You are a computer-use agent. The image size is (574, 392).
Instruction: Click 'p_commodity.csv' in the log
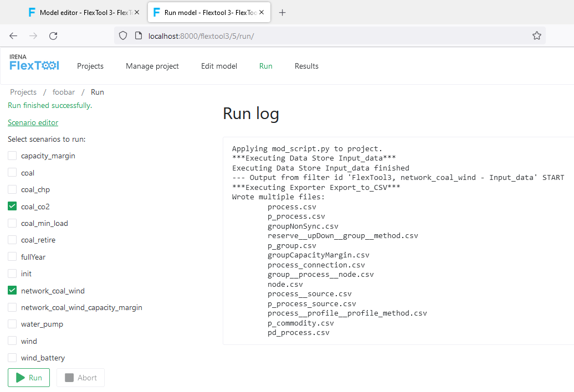click(x=300, y=323)
